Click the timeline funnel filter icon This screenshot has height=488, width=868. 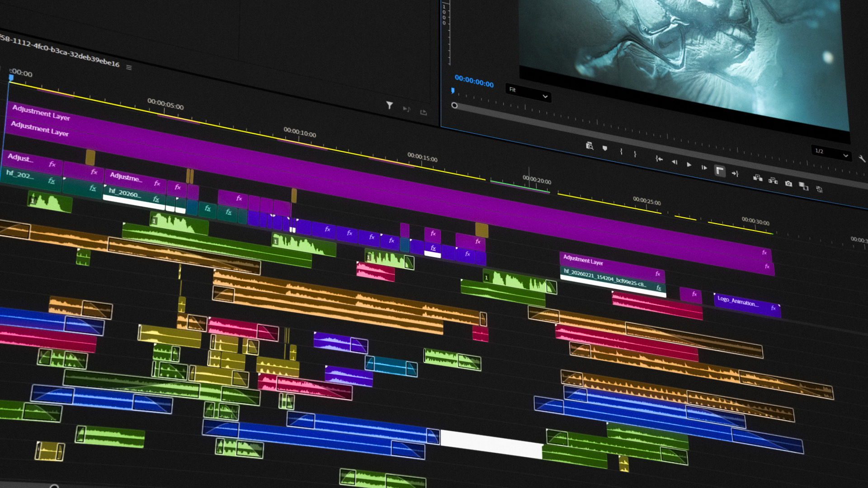pos(389,105)
